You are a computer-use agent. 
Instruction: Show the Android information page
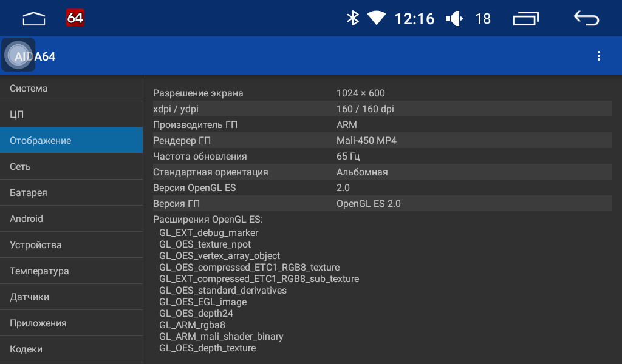point(71,219)
